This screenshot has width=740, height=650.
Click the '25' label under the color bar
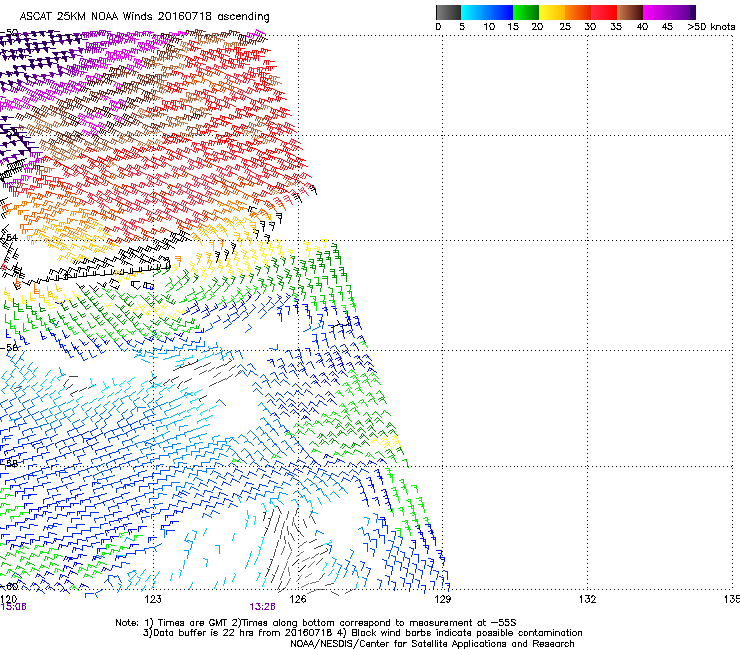tap(565, 27)
